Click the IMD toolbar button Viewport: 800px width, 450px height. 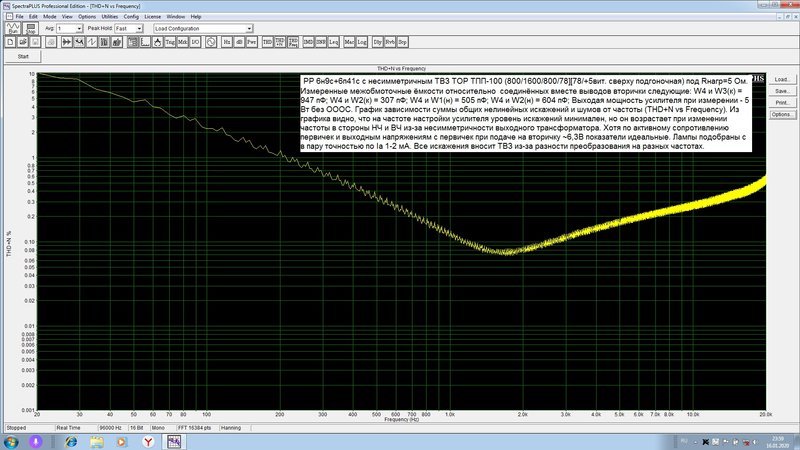click(308, 42)
